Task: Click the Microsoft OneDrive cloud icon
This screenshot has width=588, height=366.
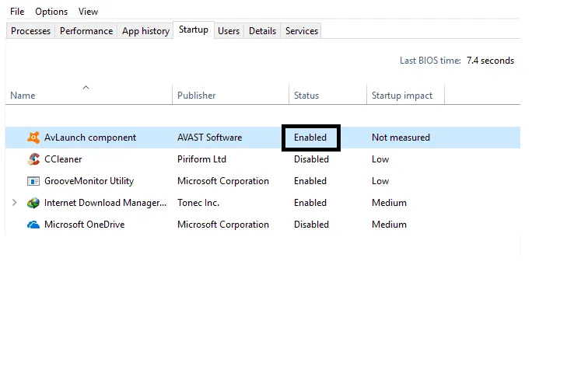Action: click(33, 225)
